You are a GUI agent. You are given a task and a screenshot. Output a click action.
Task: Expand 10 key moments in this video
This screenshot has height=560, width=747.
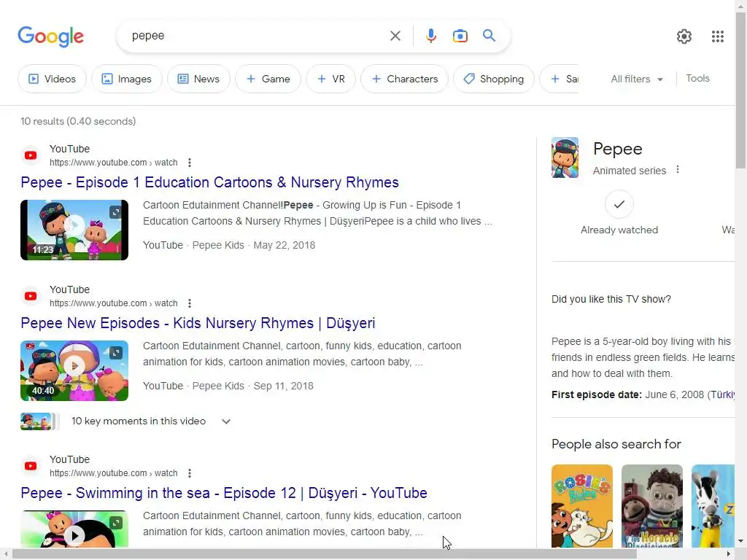coord(226,421)
